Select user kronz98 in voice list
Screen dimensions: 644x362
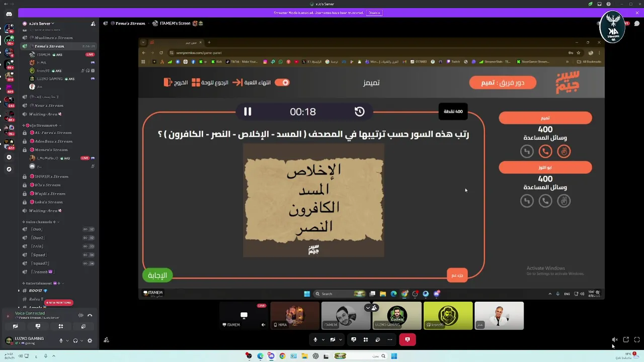(x=62, y=71)
